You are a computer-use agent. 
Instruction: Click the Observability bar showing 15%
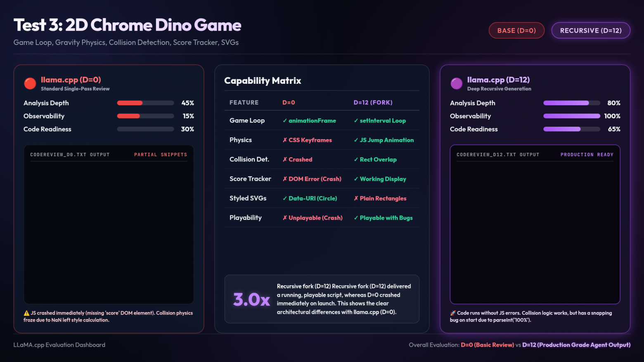145,116
